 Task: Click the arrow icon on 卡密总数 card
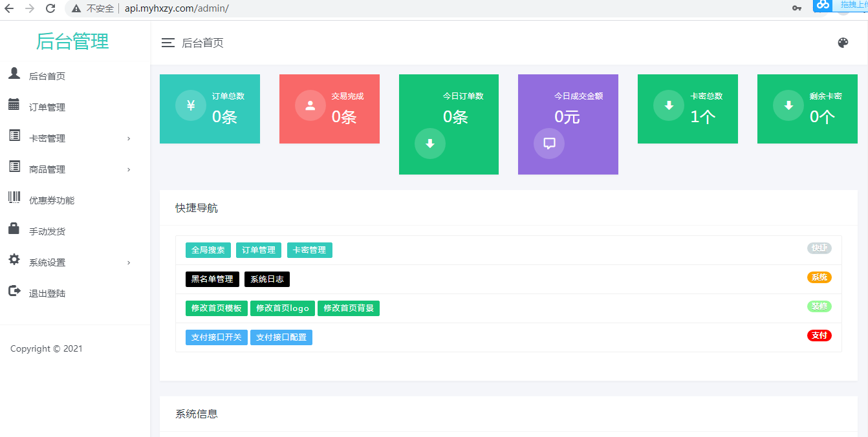click(669, 105)
